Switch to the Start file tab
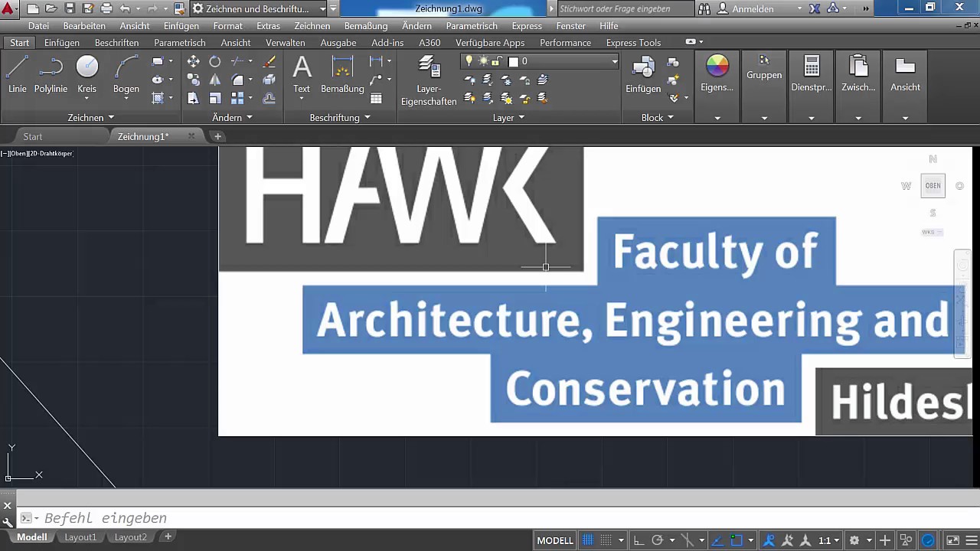The width and height of the screenshot is (980, 551). click(x=33, y=136)
